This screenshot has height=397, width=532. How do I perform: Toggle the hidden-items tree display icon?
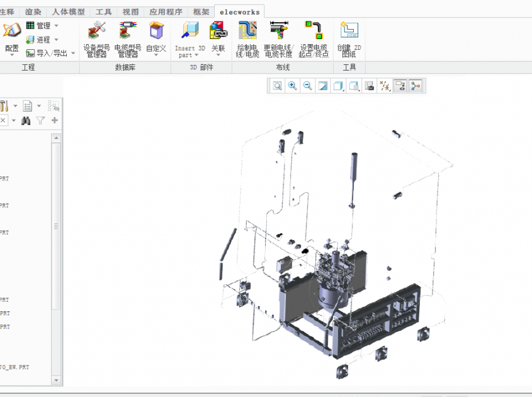click(54, 106)
